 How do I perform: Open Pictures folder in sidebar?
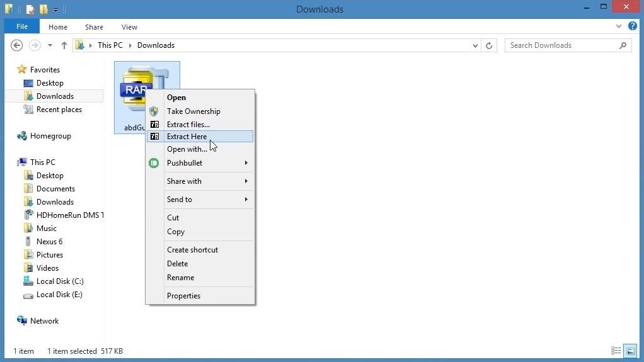click(50, 255)
